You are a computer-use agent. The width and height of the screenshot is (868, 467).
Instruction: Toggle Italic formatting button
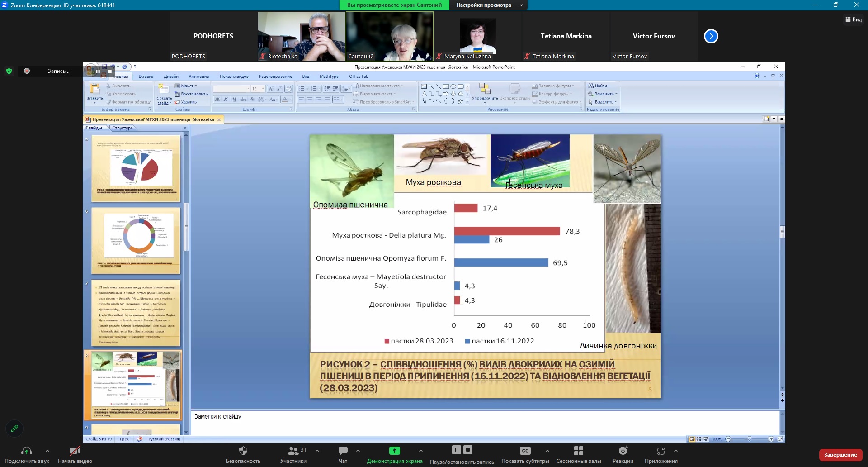[226, 100]
